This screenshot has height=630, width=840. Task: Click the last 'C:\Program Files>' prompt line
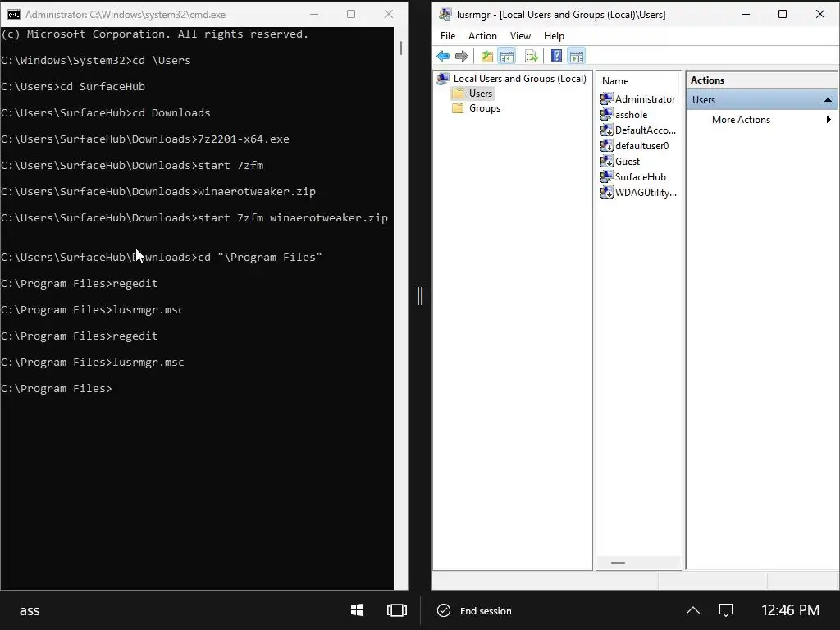[x=57, y=388]
